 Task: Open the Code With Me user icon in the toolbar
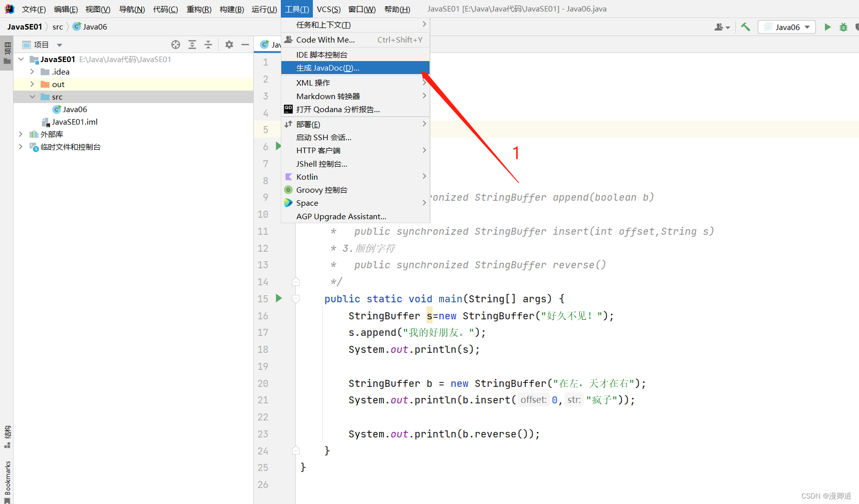[x=722, y=27]
